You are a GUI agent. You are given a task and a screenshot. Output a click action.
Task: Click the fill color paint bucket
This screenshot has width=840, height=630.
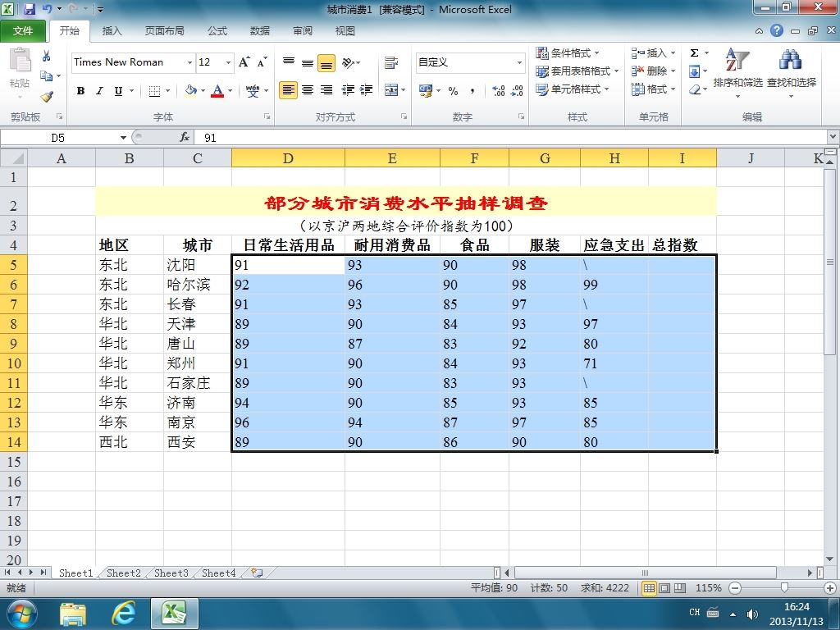tap(190, 90)
